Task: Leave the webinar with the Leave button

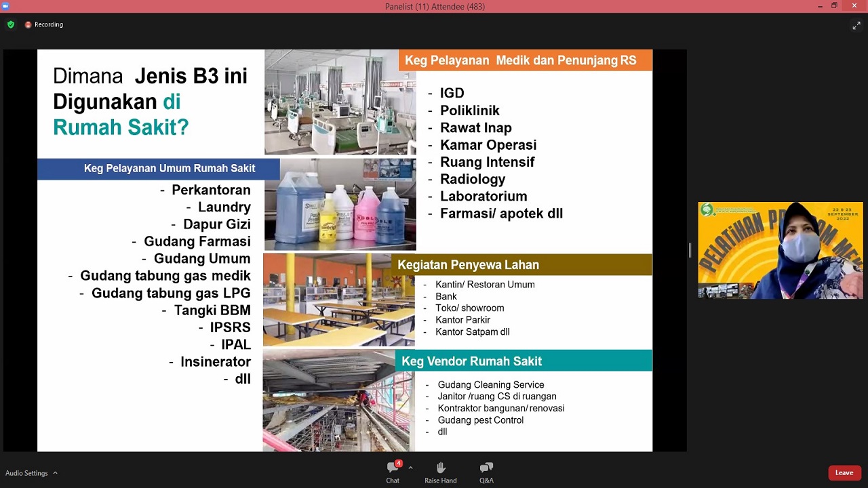Action: point(844,472)
